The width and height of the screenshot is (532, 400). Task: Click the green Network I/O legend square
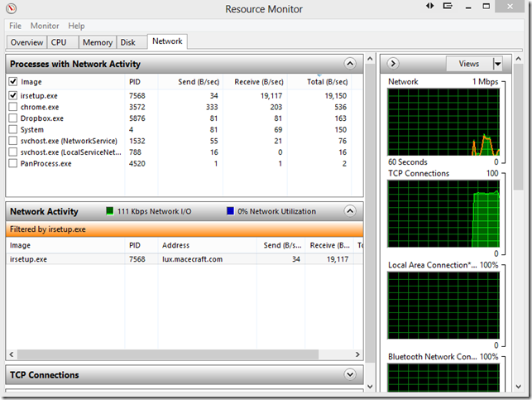pos(110,211)
